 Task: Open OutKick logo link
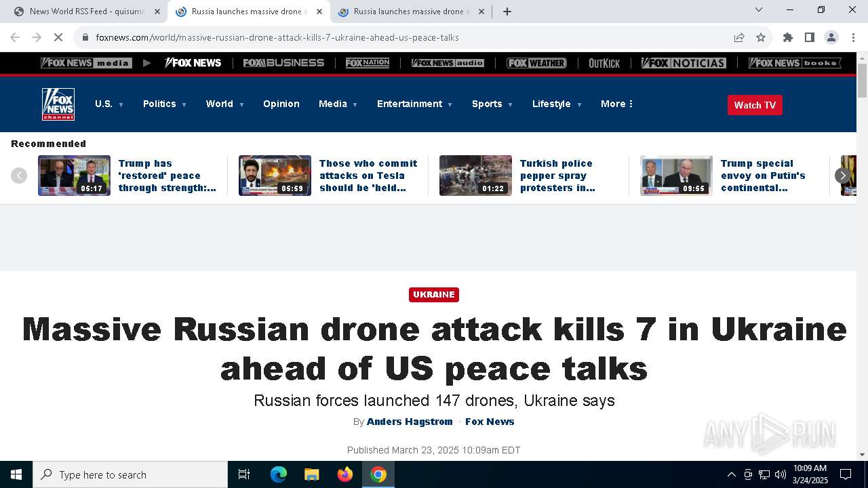pyautogui.click(x=604, y=63)
